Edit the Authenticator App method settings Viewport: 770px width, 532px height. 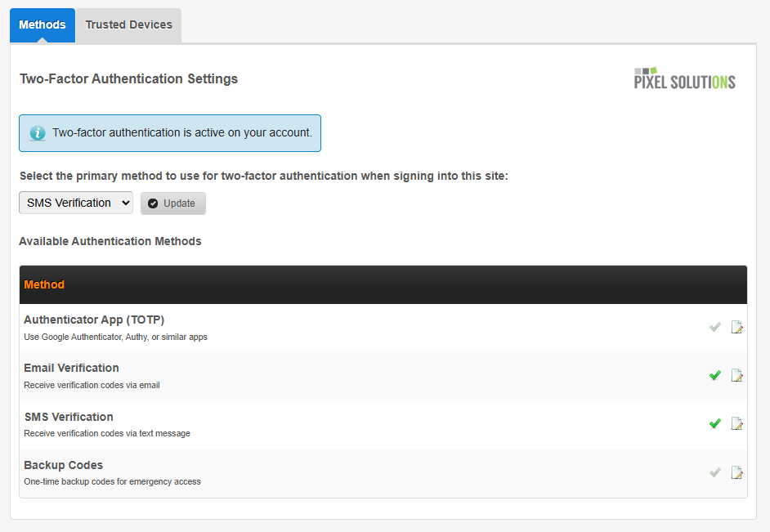(x=737, y=327)
